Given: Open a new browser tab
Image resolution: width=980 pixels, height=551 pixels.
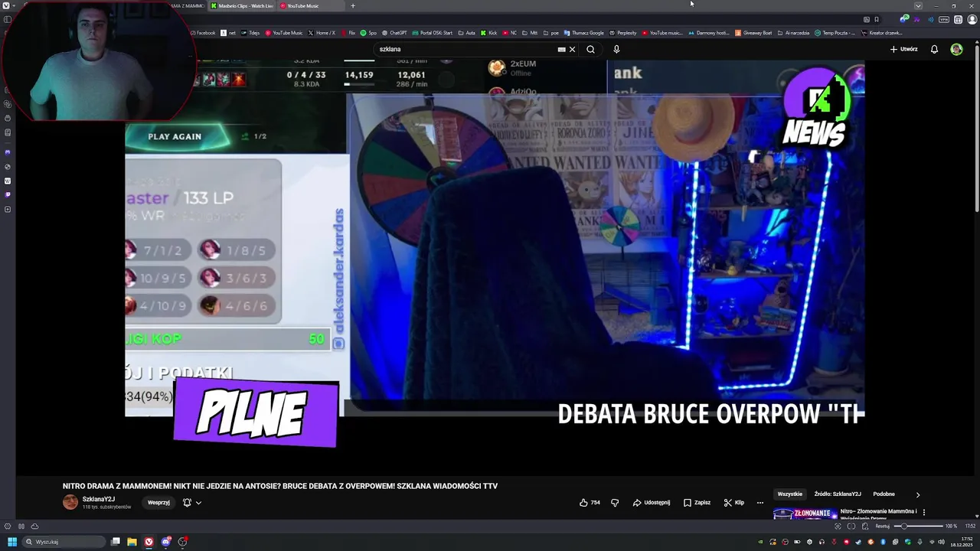Looking at the screenshot, I should tap(352, 5).
